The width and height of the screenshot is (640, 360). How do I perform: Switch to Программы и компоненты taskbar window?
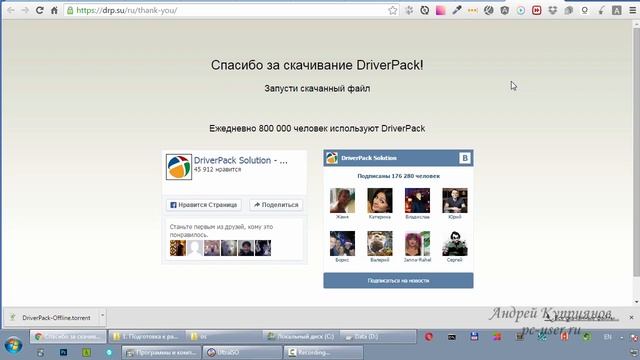coord(162,352)
